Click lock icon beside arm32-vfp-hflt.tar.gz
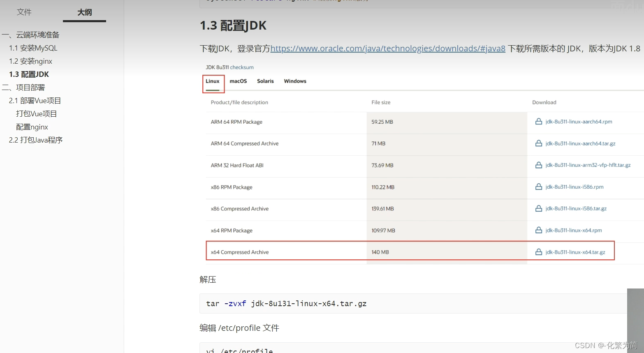Screen dimensions: 644x353 pos(539,165)
